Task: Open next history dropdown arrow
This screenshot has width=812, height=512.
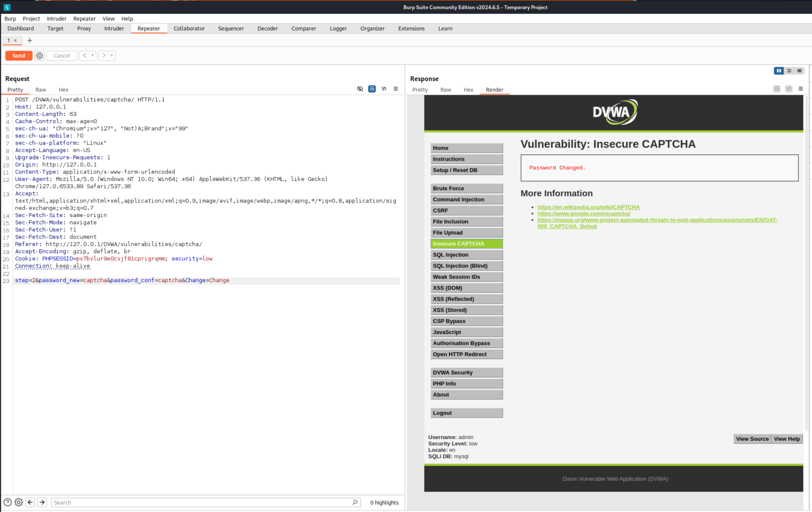Action: tap(112, 56)
